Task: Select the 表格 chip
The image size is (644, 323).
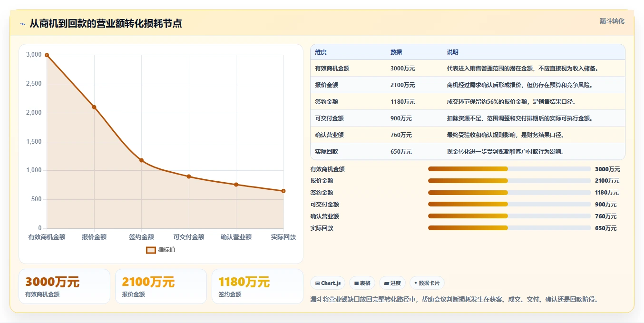Action: (362, 283)
